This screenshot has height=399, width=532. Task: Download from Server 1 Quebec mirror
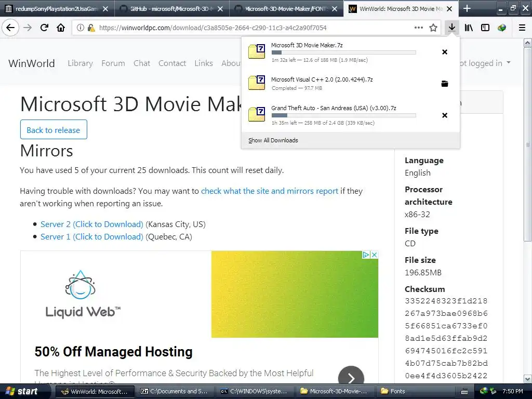tap(91, 237)
